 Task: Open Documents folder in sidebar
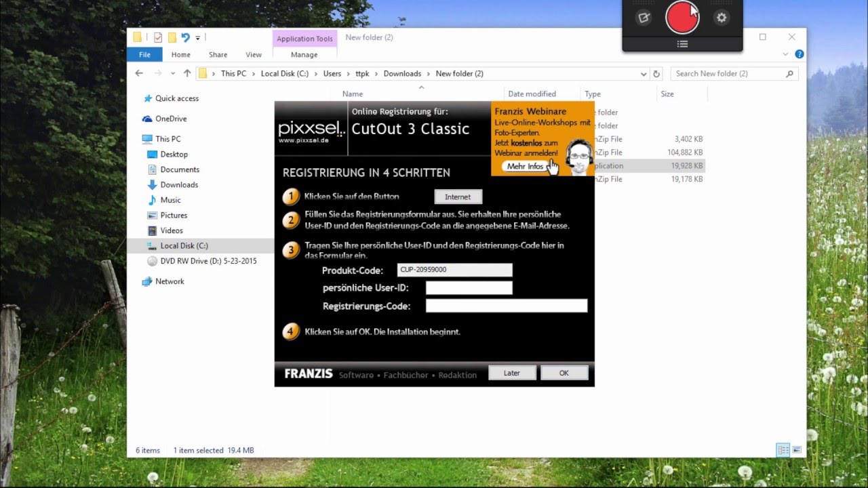click(x=180, y=169)
